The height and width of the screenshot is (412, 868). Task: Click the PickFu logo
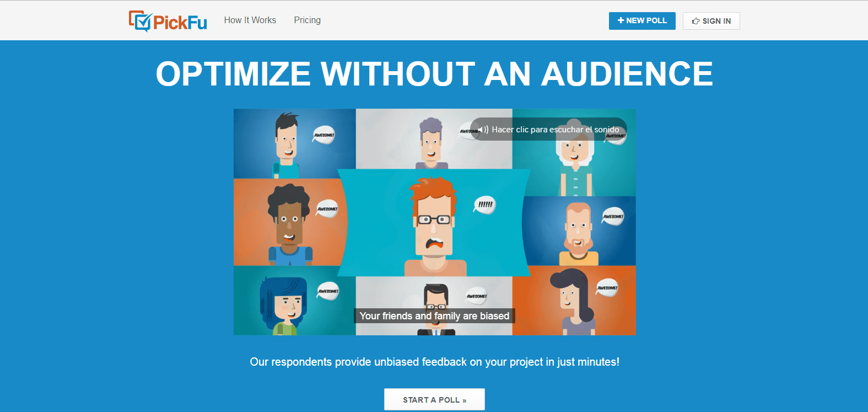[x=168, y=21]
